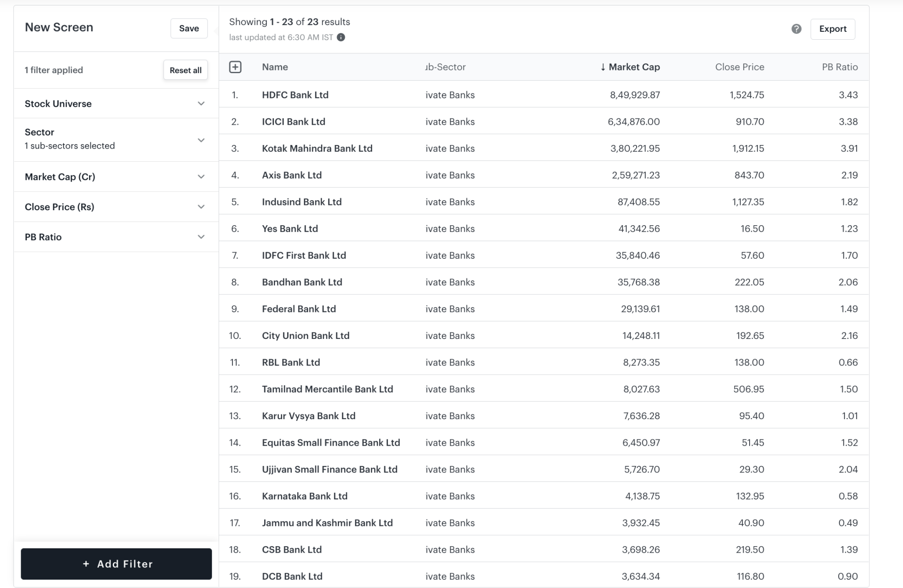The height and width of the screenshot is (588, 903).
Task: Export the screener results
Action: 832,29
